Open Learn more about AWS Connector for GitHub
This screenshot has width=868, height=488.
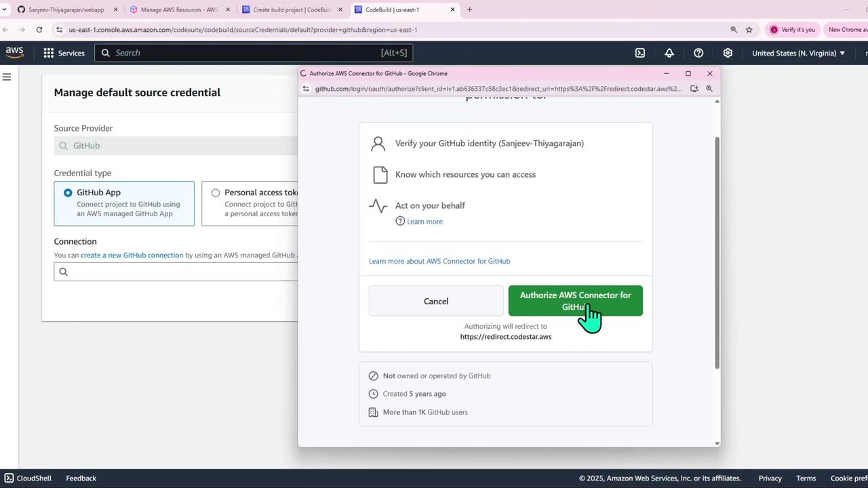coord(439,261)
